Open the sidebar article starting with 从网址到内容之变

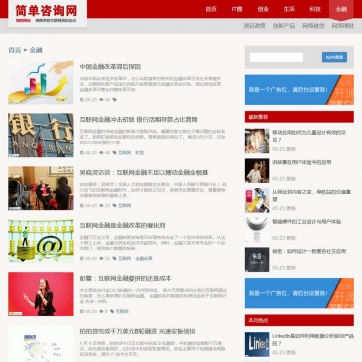click(x=311, y=195)
